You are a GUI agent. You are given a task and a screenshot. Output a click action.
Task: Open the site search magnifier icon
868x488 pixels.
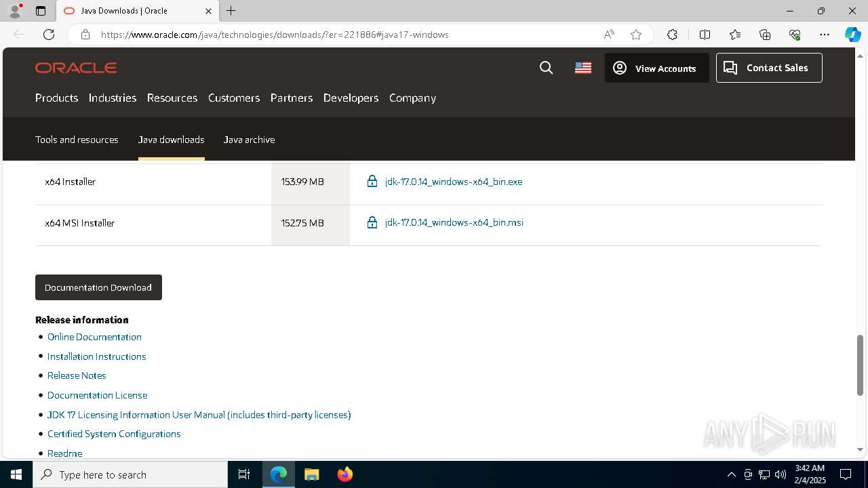(546, 68)
